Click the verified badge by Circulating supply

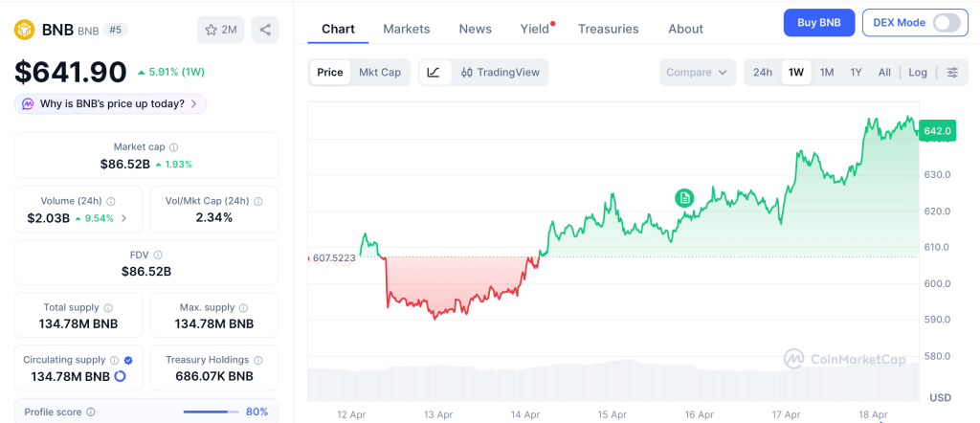pos(129,360)
